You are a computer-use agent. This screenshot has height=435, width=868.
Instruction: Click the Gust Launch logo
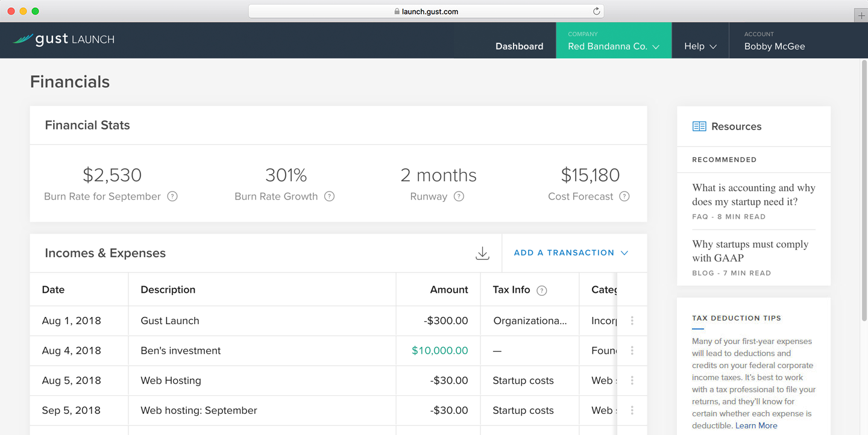[64, 40]
